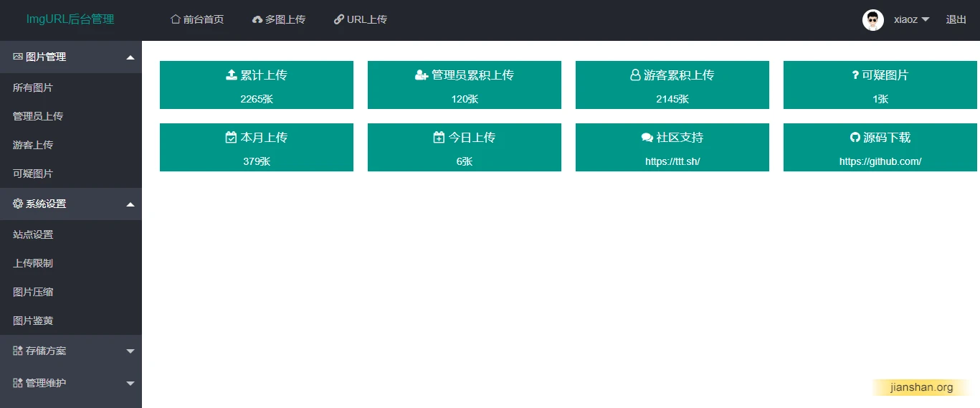Expand the 管理维护 section arrow
This screenshot has height=408, width=980.
(x=130, y=384)
